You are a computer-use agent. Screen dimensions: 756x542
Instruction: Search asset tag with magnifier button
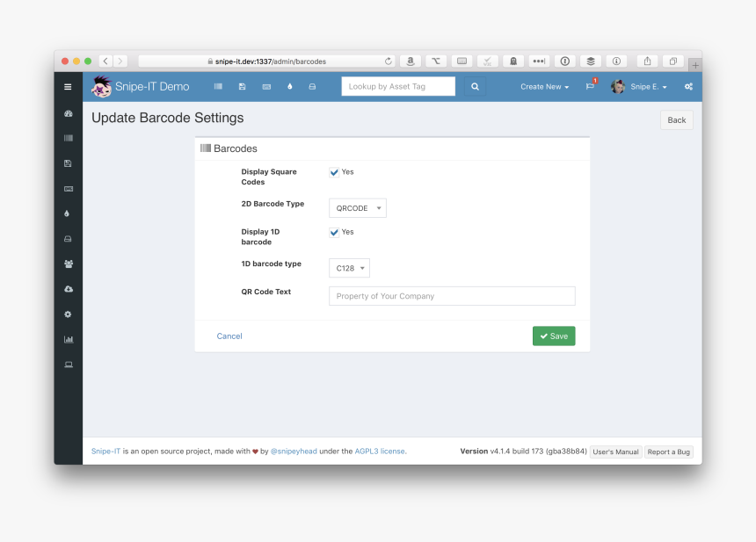(x=475, y=87)
